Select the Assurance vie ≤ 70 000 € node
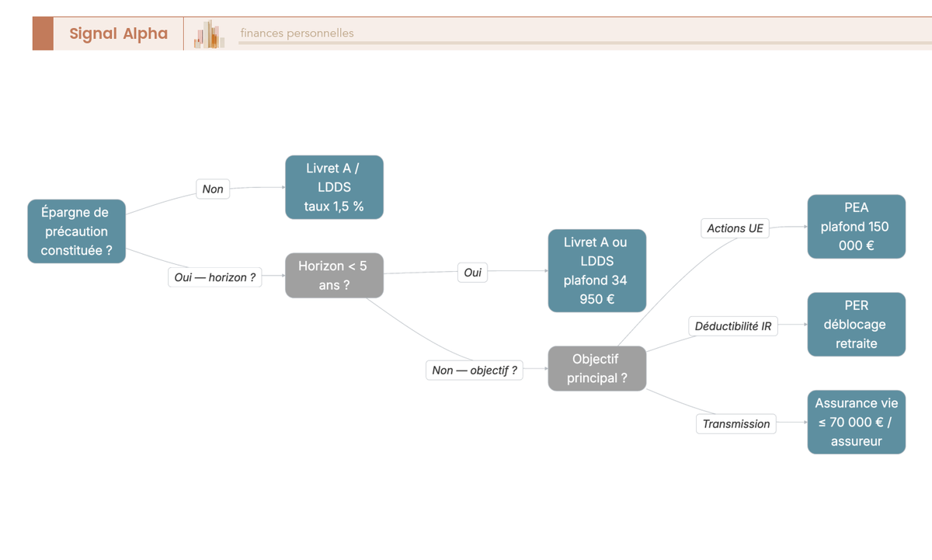 [x=856, y=423]
